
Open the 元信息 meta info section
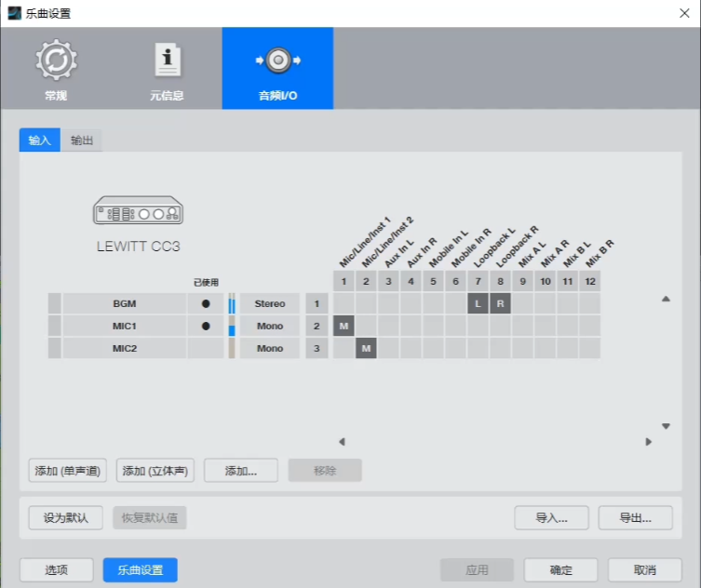[167, 68]
